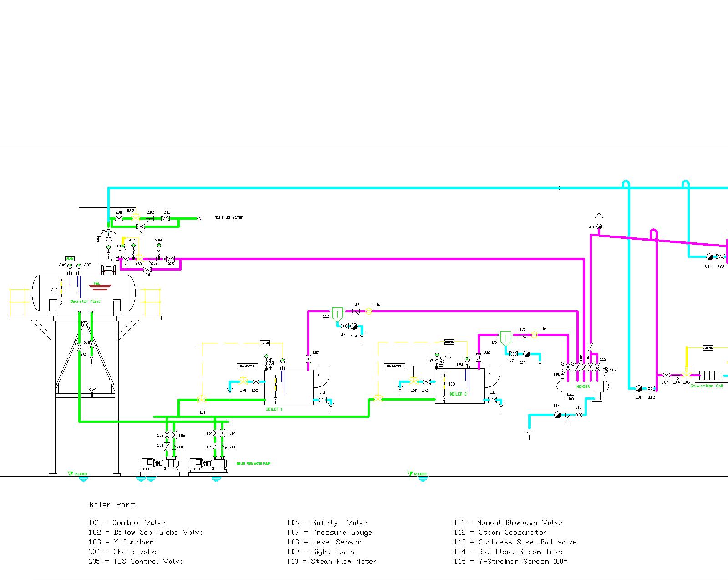Click the yellow 1.16 fitting on Boiler 1 steam line
728x582 pixels.
click(369, 311)
